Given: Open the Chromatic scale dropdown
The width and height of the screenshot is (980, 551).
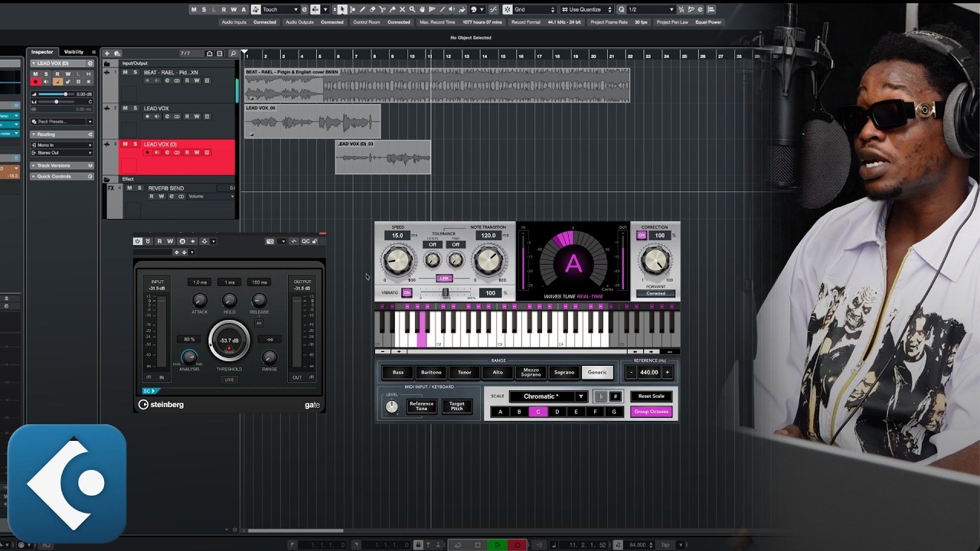Looking at the screenshot, I should pyautogui.click(x=548, y=396).
